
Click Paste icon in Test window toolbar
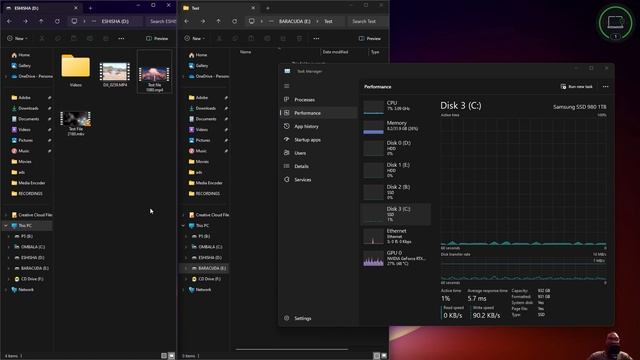(251, 38)
